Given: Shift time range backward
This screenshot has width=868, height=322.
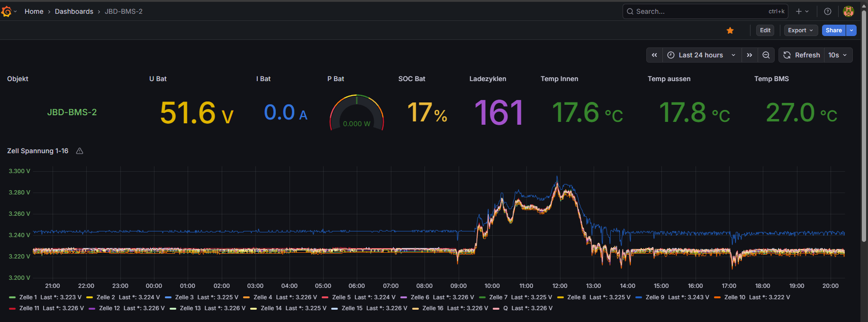Looking at the screenshot, I should [654, 55].
